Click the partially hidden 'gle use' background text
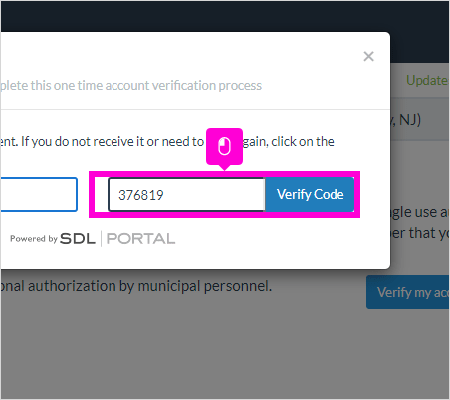The height and width of the screenshot is (400, 450). pos(418,212)
